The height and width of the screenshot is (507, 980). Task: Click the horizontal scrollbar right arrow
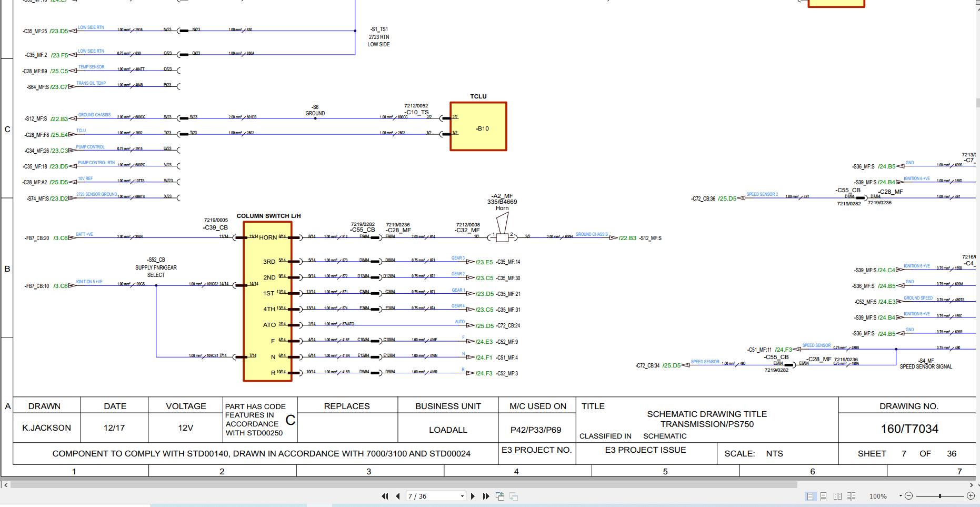pyautogui.click(x=972, y=485)
